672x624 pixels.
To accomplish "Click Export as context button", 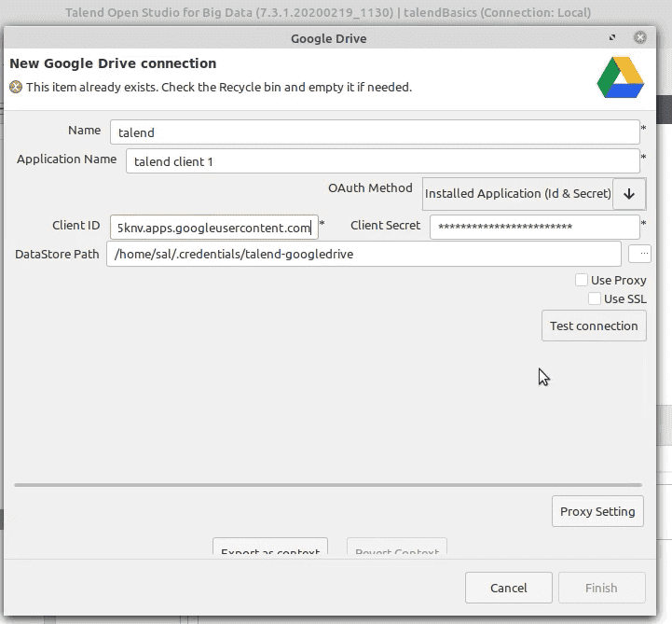I will pos(270,547).
